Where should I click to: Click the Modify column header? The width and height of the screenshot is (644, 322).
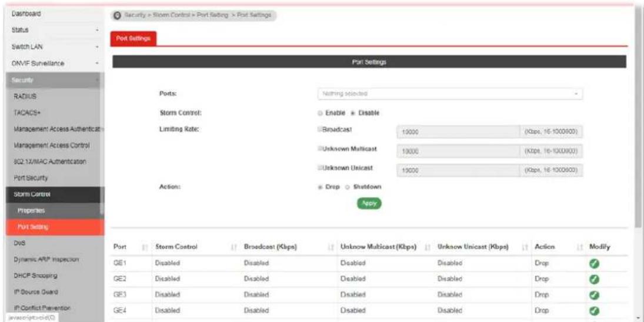tap(600, 247)
